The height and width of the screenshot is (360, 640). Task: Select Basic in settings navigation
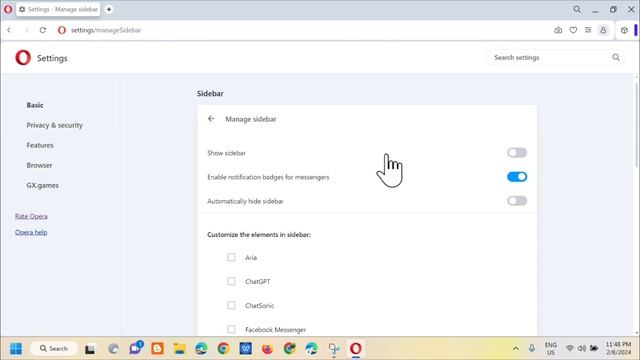35,105
